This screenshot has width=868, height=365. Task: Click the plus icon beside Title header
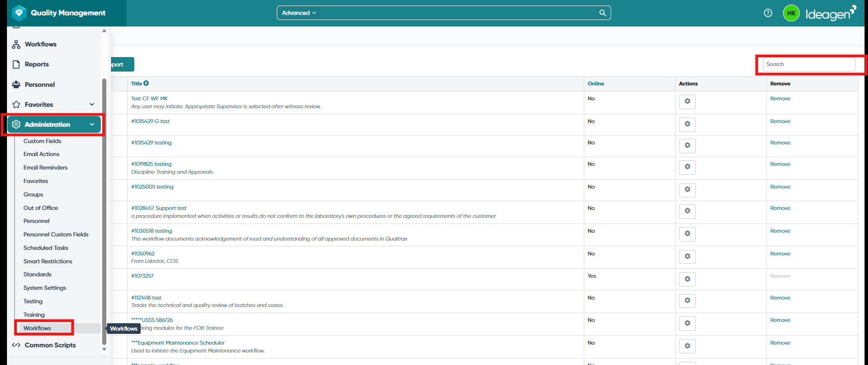pos(146,84)
